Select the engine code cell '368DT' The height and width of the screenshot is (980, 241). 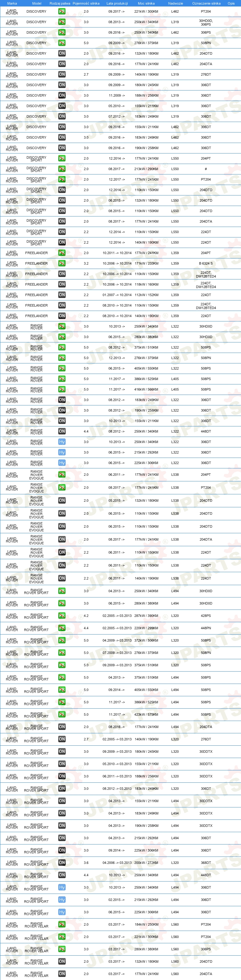(206, 863)
